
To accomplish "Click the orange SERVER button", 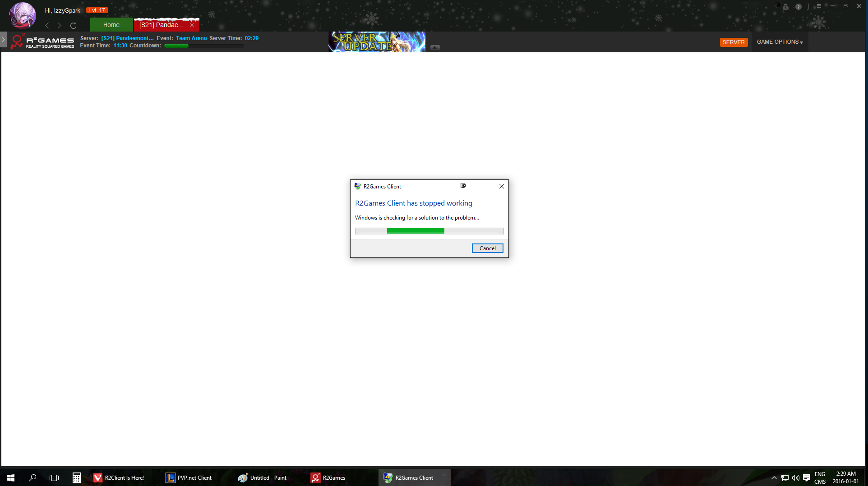I will [x=734, y=42].
